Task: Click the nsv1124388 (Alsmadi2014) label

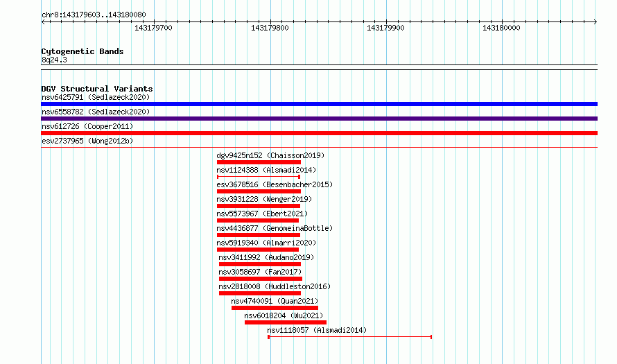Action: pos(266,170)
